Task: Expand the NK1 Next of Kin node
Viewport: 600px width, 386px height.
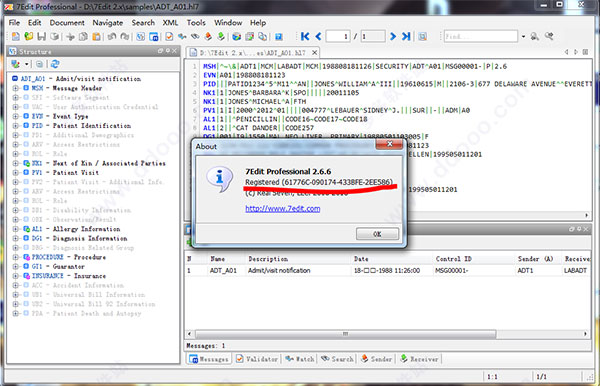Action: coord(16,163)
